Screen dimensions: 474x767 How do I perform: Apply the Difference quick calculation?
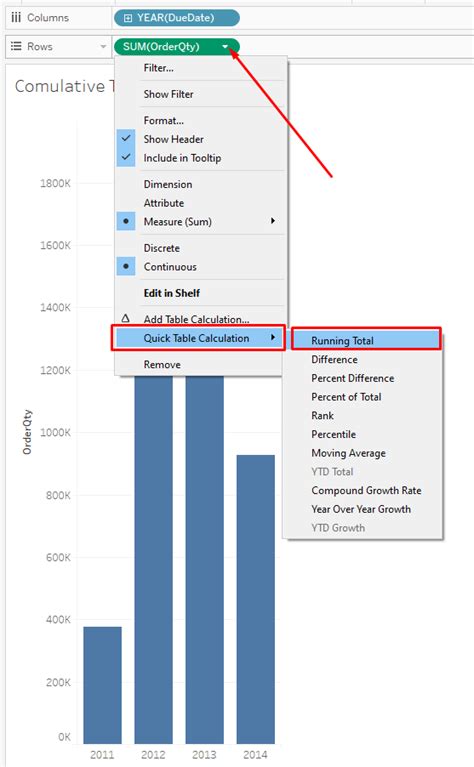pyautogui.click(x=335, y=360)
